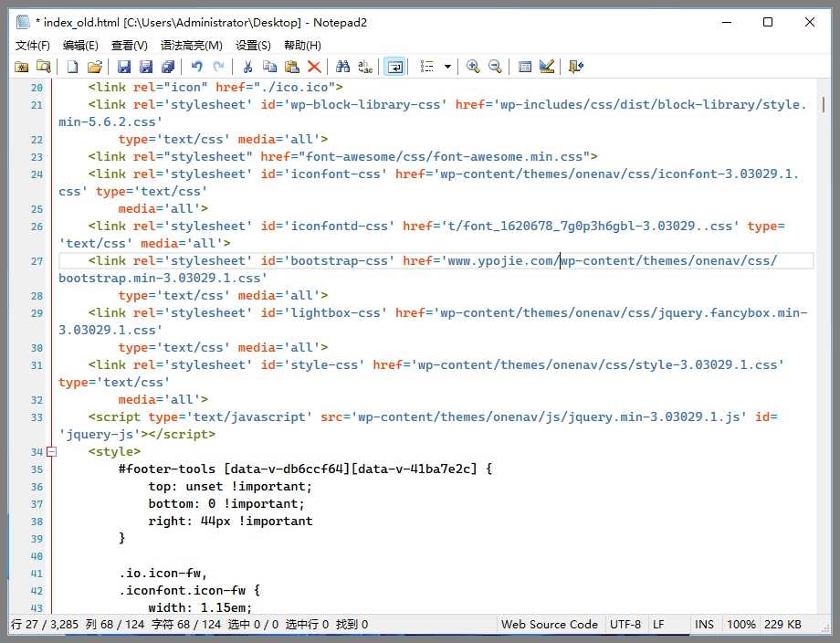This screenshot has height=643, width=840.
Task: Click the red X delete icon
Action: (x=314, y=67)
